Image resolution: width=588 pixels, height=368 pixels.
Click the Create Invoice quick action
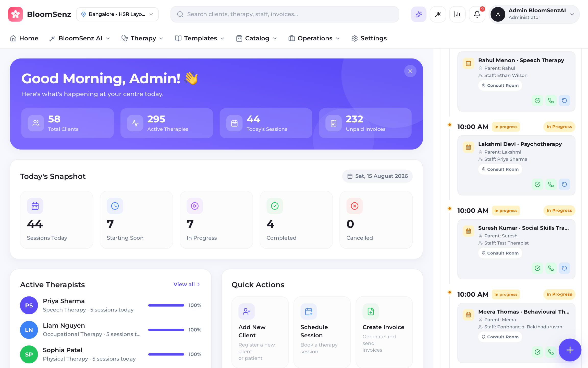384,332
